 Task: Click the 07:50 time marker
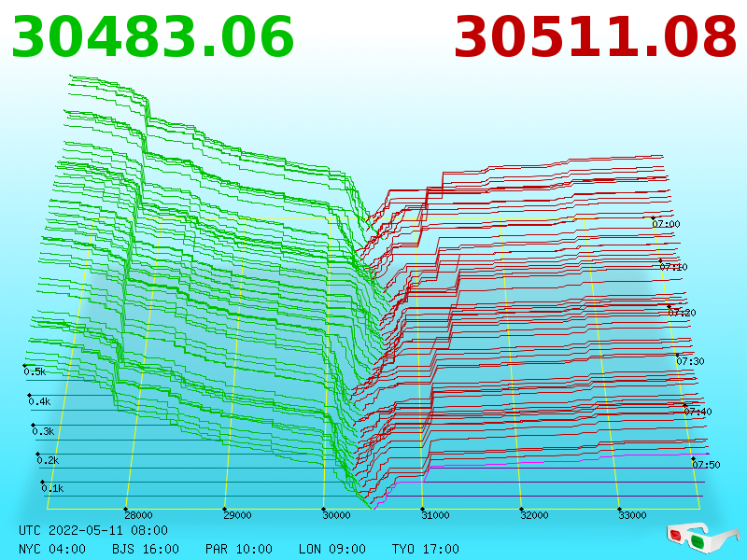(706, 465)
